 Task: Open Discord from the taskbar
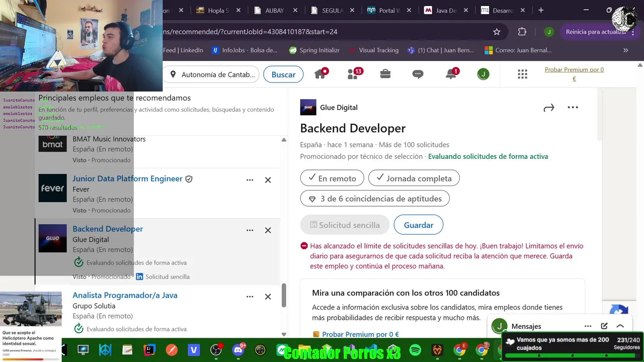(238, 350)
